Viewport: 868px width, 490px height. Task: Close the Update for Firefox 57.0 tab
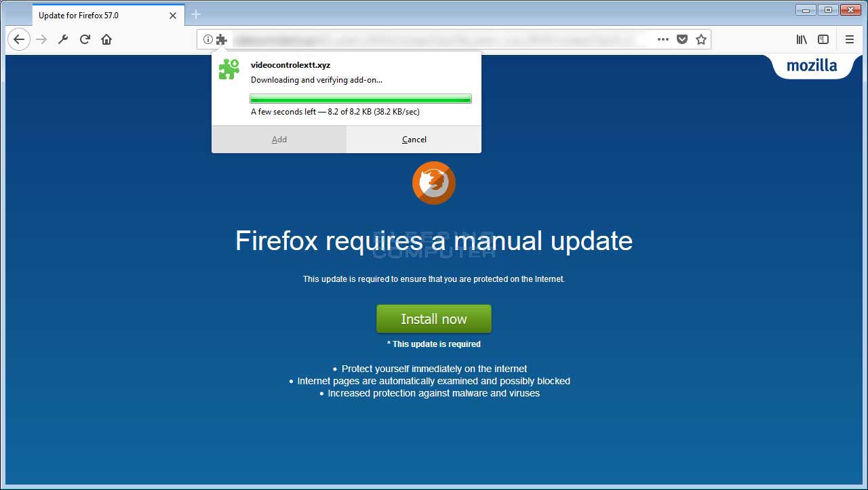173,16
